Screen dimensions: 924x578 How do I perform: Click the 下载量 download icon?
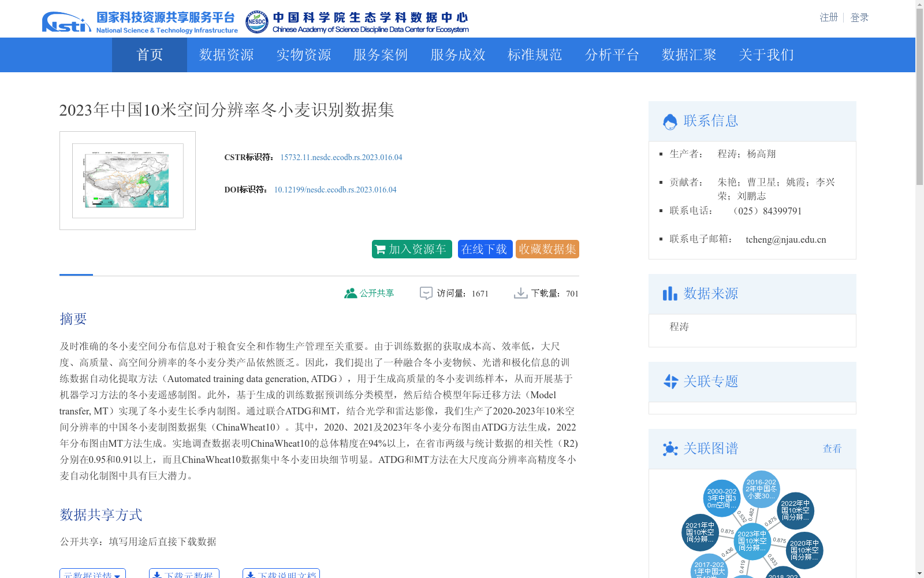pos(520,293)
